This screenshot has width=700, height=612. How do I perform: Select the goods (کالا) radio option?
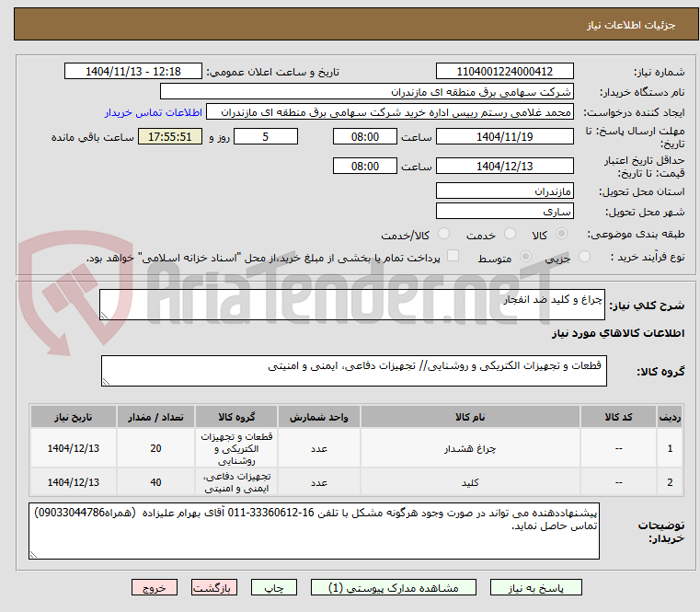click(561, 234)
